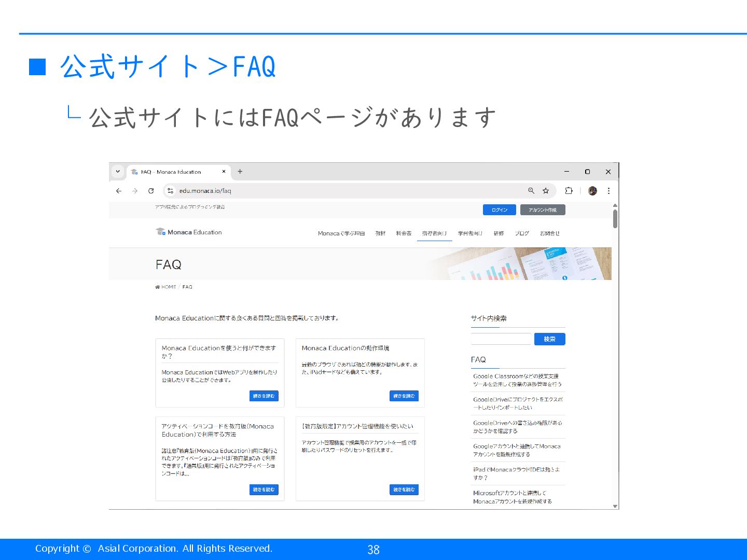Open a new browser tab
Image resolution: width=747 pixels, height=560 pixels.
coord(240,172)
